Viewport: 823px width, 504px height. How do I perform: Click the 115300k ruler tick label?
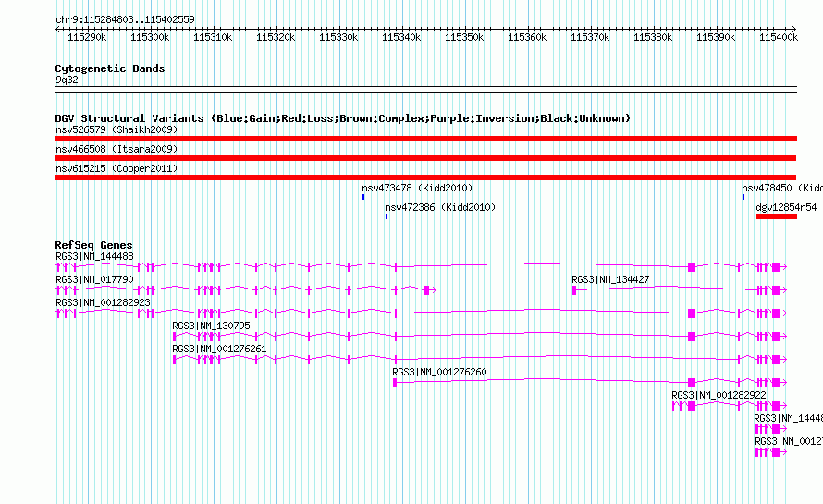pos(150,37)
